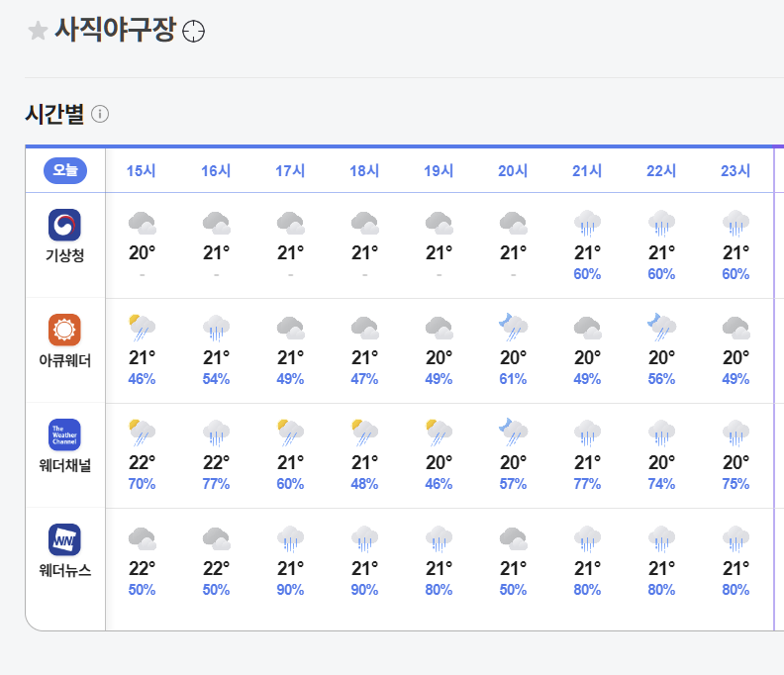Click the 웨더뉴스 WN logo

(x=64, y=540)
